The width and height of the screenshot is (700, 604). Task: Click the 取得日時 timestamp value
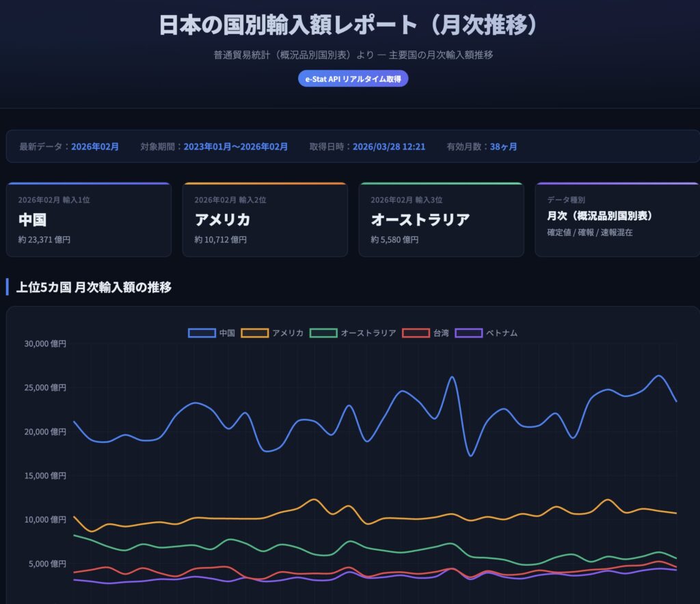[389, 147]
